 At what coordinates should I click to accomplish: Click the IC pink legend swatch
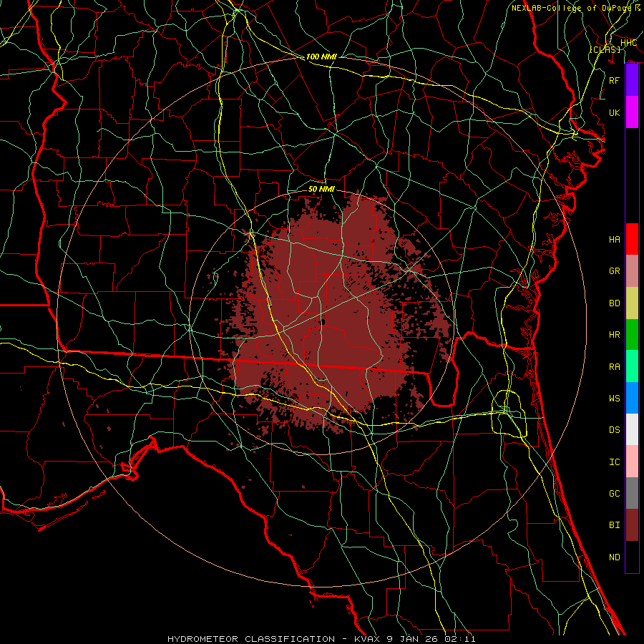tap(632, 462)
